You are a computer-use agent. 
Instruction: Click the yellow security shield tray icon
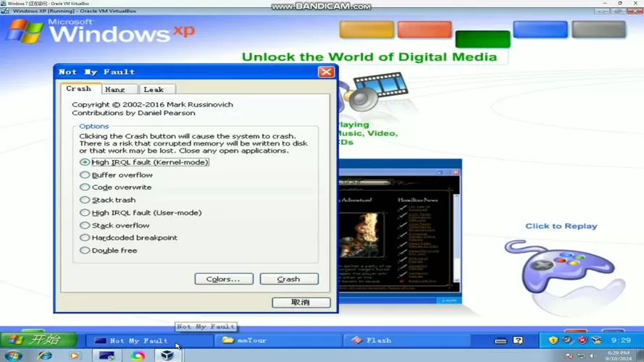coord(553,340)
